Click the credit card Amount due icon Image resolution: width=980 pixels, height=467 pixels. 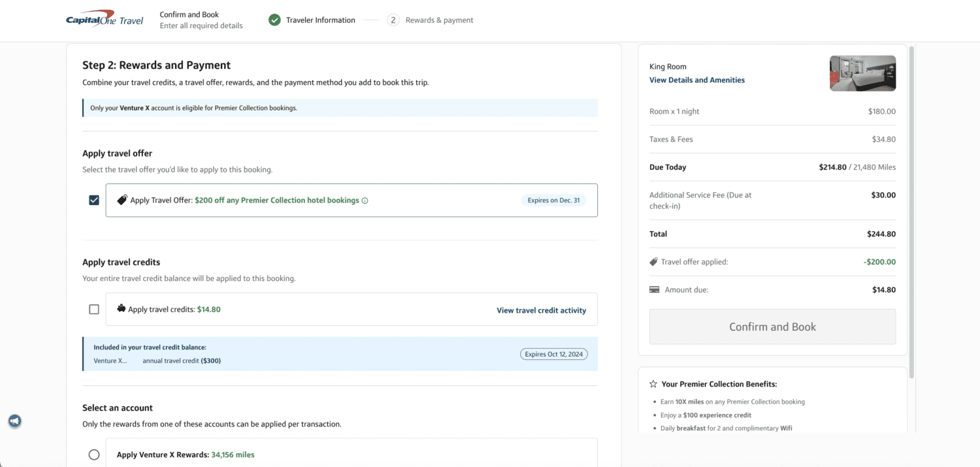click(x=654, y=290)
